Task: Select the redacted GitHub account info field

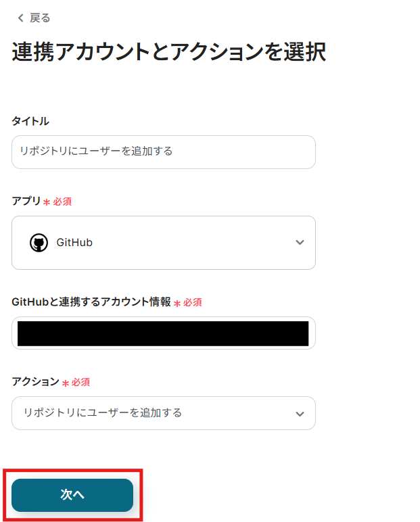Action: pos(163,333)
